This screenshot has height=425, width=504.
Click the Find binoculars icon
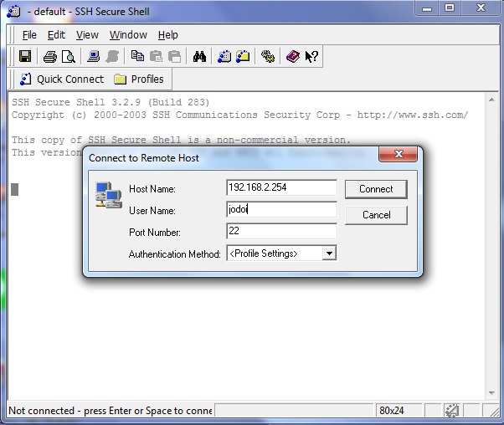point(199,57)
